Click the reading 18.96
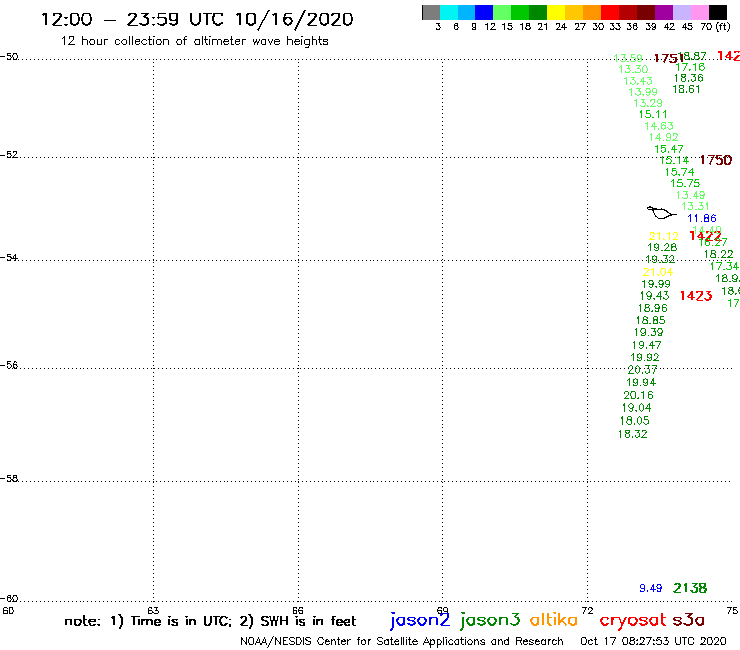The height and width of the screenshot is (650, 740). [653, 308]
